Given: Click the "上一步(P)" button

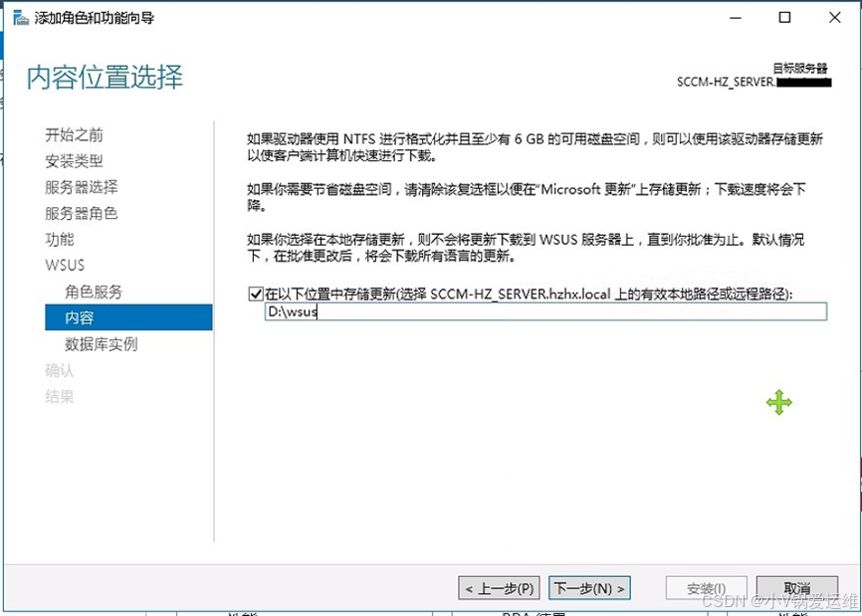Looking at the screenshot, I should click(498, 587).
